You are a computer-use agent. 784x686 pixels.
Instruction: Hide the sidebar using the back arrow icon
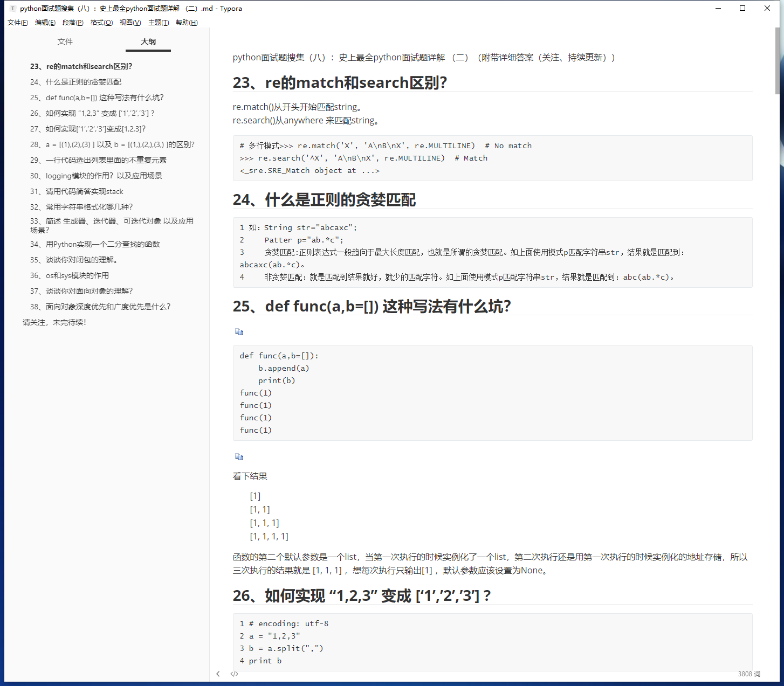tap(218, 674)
